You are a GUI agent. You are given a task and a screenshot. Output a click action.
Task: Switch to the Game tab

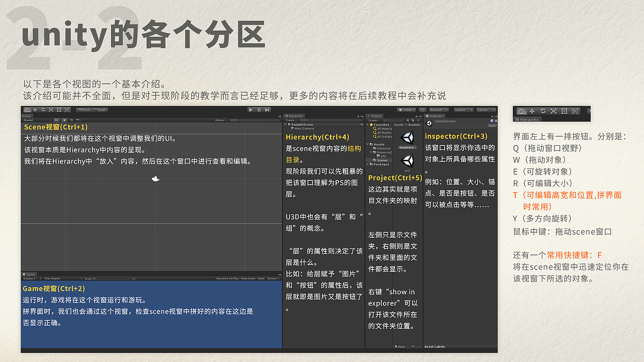(x=29, y=275)
